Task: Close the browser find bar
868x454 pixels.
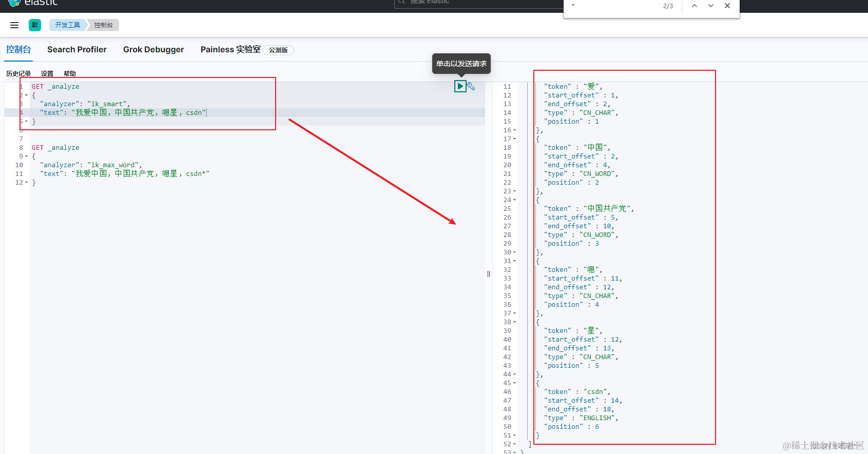Action: coord(727,6)
